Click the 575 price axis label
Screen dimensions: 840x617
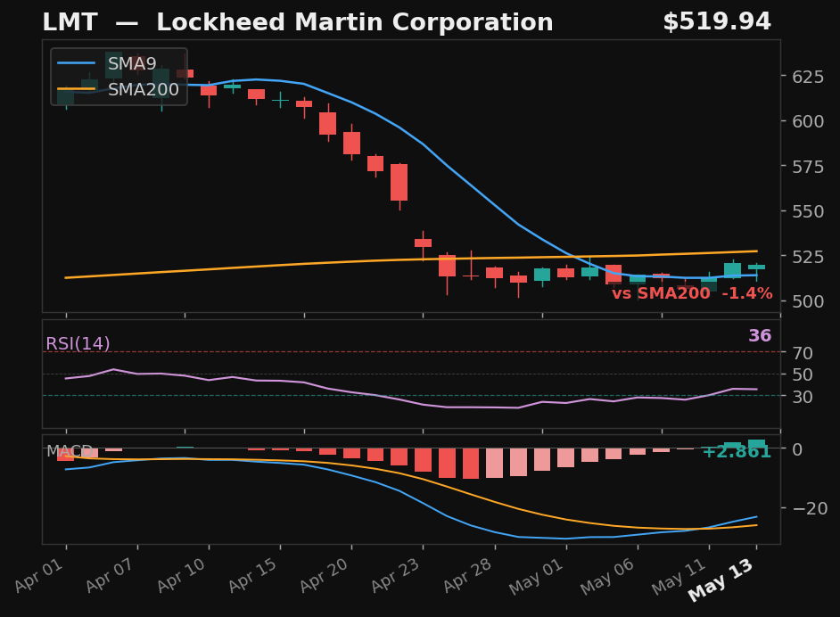pyautogui.click(x=809, y=167)
